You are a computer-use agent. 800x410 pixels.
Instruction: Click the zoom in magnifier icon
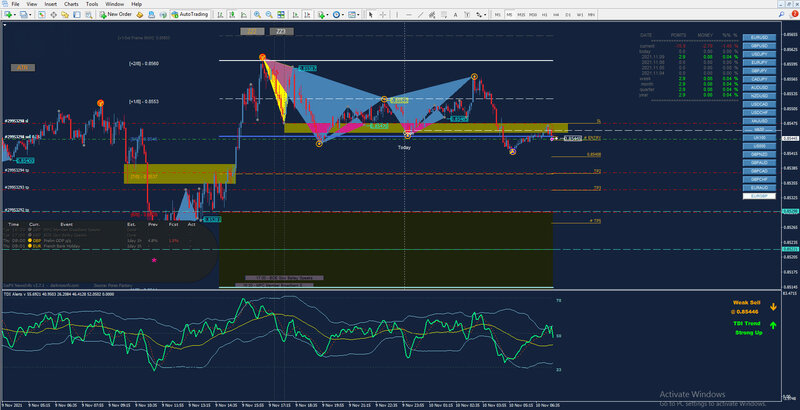[x=256, y=15]
